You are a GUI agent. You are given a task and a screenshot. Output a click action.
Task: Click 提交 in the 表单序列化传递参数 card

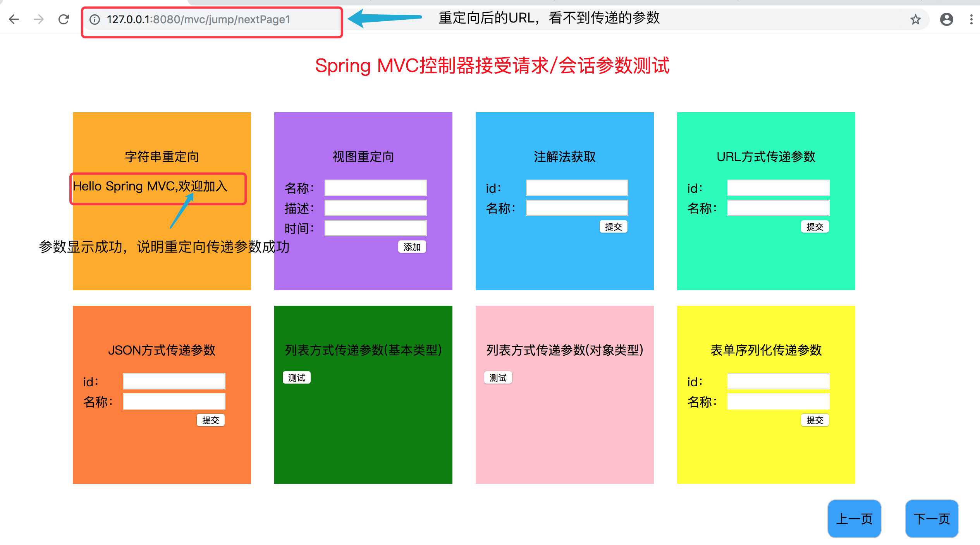point(815,420)
